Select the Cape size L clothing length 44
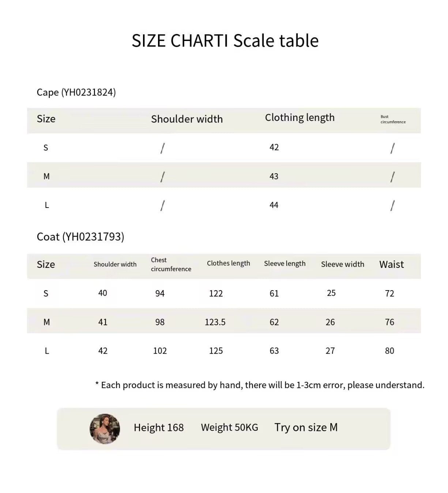The height and width of the screenshot is (493, 448). click(274, 205)
